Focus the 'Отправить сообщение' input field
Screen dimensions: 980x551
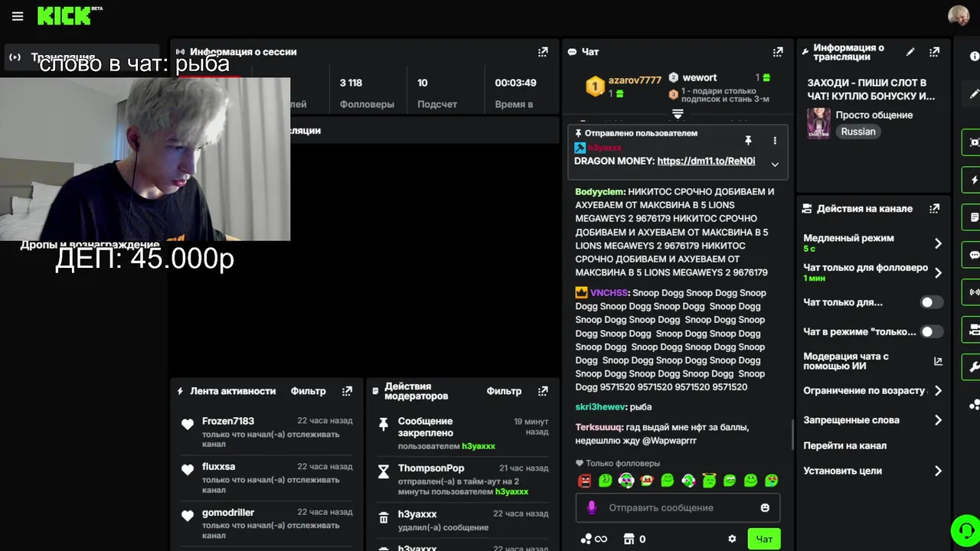pyautogui.click(x=678, y=507)
